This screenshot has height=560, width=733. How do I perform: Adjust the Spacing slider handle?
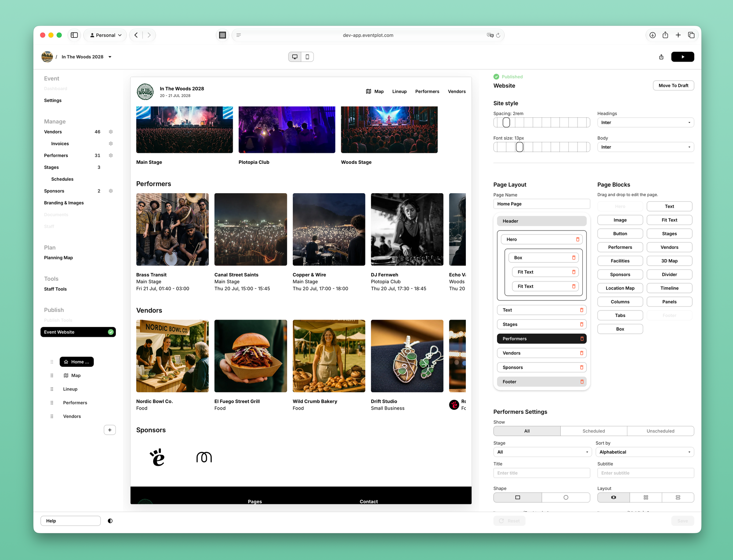click(x=506, y=122)
